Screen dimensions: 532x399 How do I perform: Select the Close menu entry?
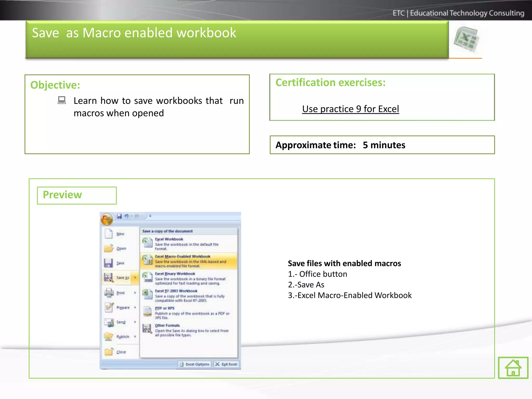pos(121,352)
